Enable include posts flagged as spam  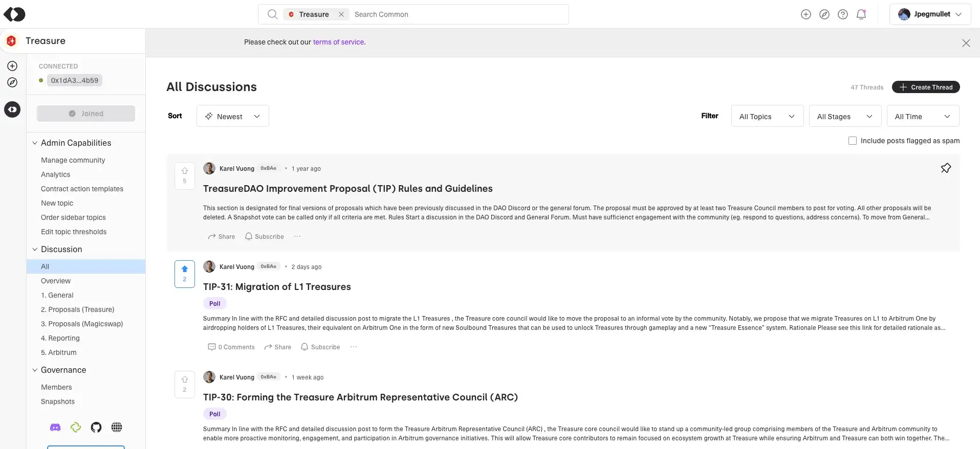click(x=853, y=141)
